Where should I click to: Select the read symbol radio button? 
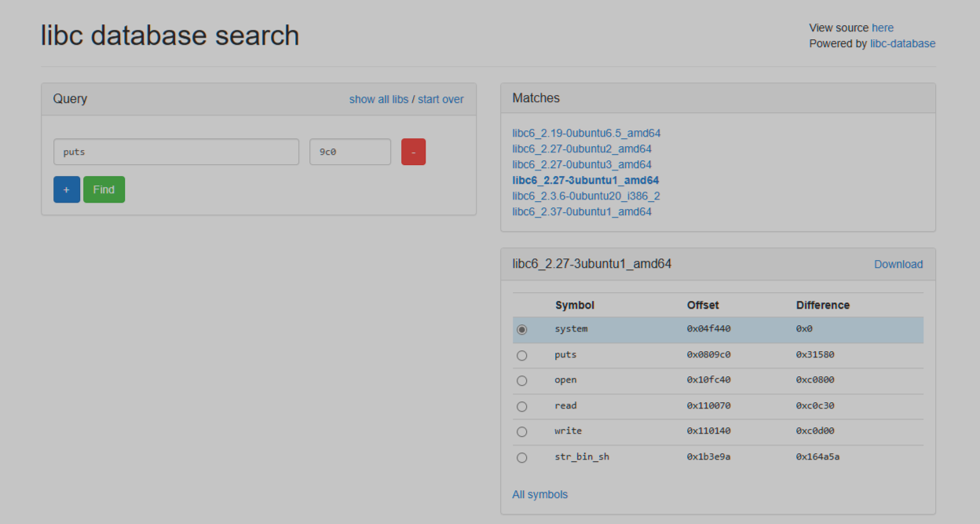[x=522, y=407]
